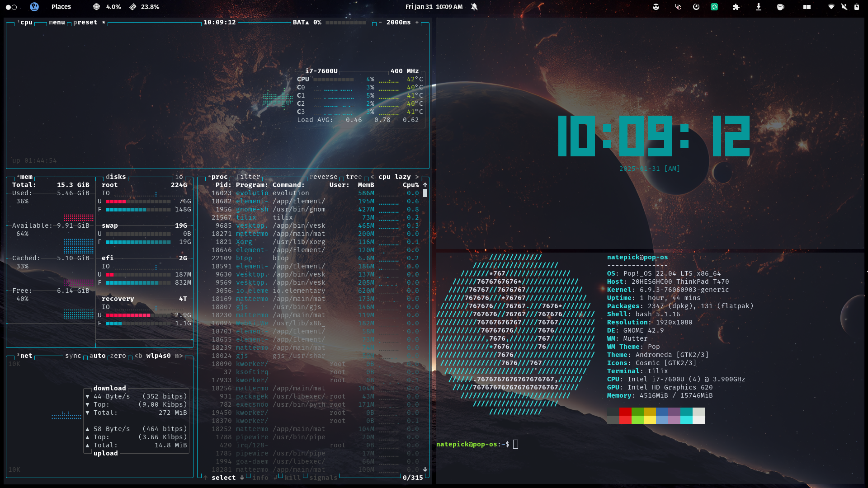The height and width of the screenshot is (488, 868).
Task: Open the extensions puzzle-piece icon
Action: (x=736, y=7)
